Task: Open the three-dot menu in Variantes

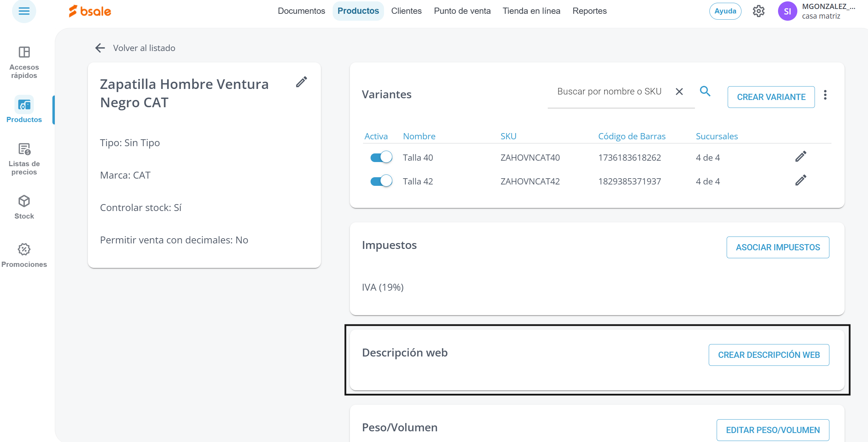Action: (825, 95)
